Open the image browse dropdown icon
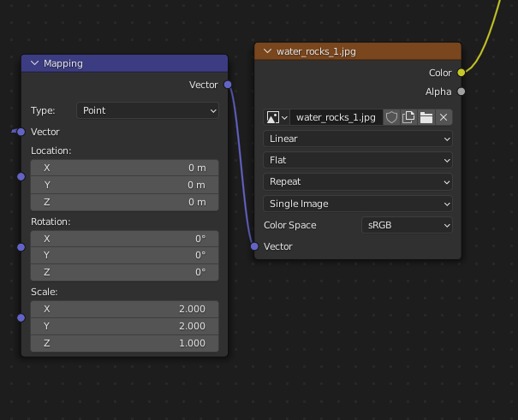Screen dimensions: 518x420 pyautogui.click(x=277, y=117)
